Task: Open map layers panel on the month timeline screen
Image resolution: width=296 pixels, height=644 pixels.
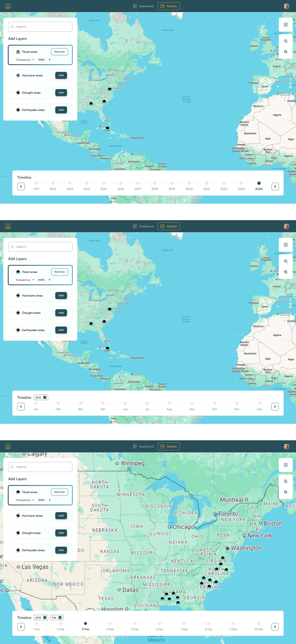Action: tap(286, 245)
